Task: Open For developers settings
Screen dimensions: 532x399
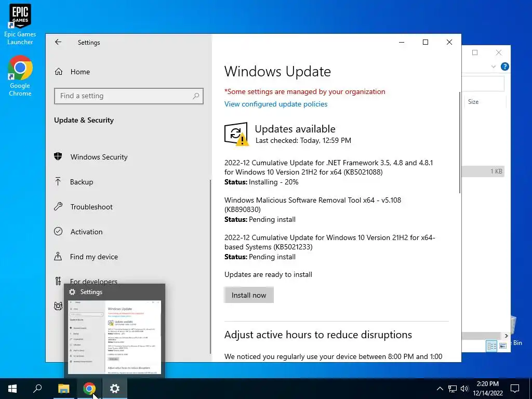Action: pos(94,281)
